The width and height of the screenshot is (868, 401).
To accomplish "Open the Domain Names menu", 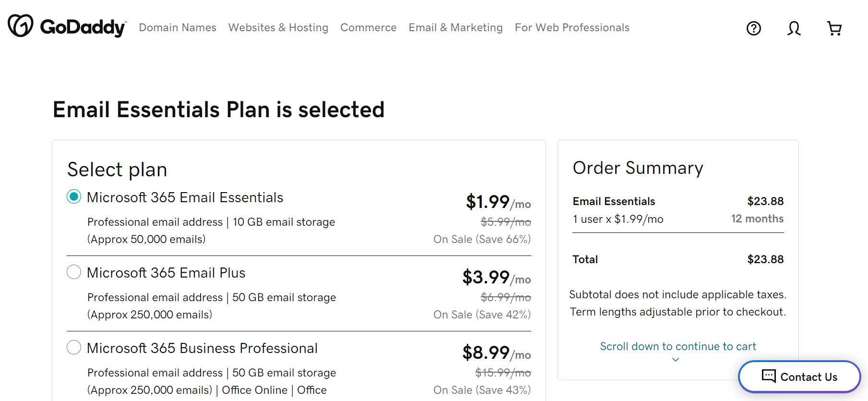I will tap(178, 28).
